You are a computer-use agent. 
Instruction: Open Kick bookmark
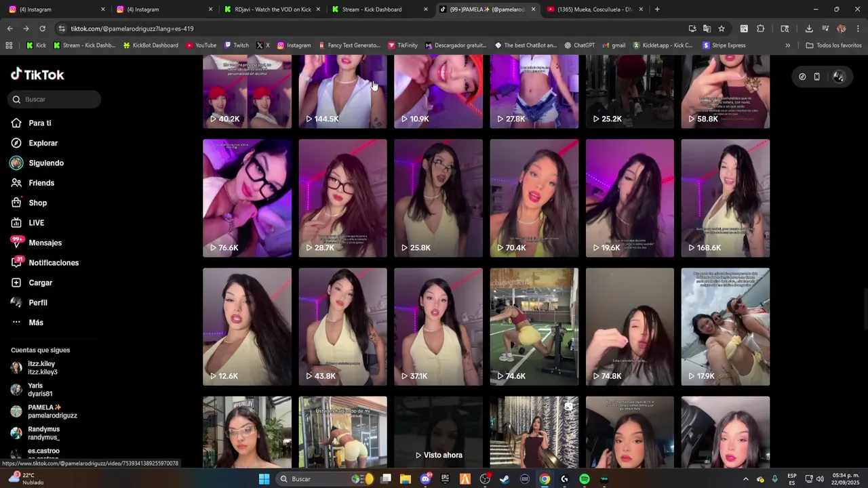[36, 45]
